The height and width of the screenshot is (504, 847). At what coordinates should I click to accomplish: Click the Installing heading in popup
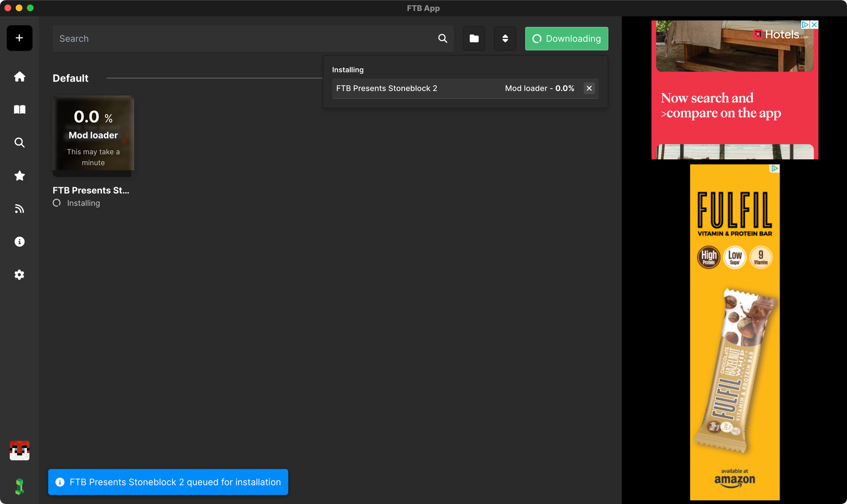(348, 70)
